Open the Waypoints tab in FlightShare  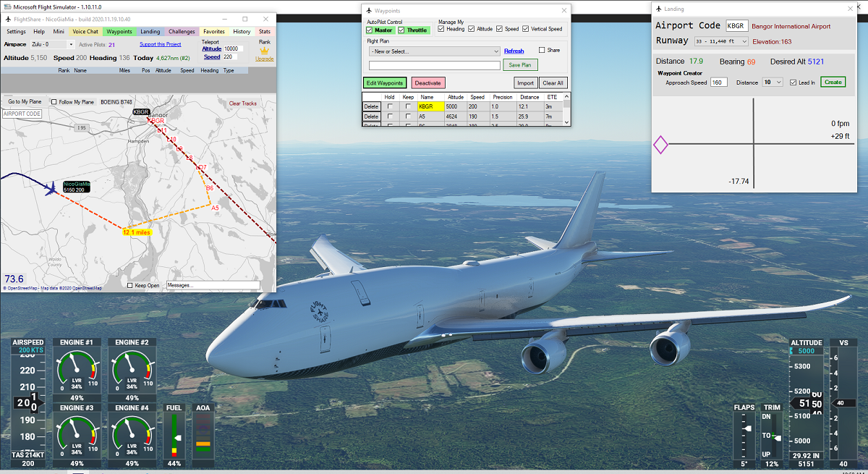click(x=119, y=32)
